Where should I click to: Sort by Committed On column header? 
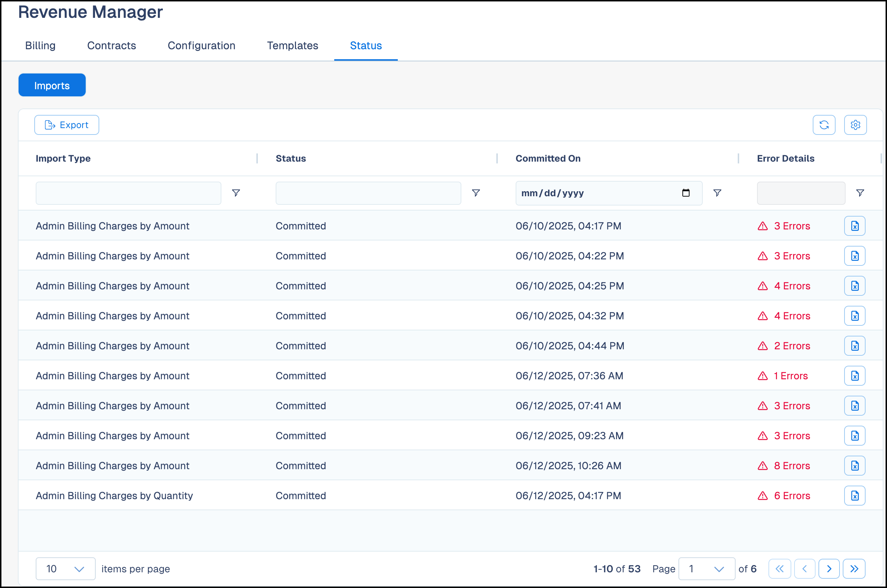[x=548, y=158]
